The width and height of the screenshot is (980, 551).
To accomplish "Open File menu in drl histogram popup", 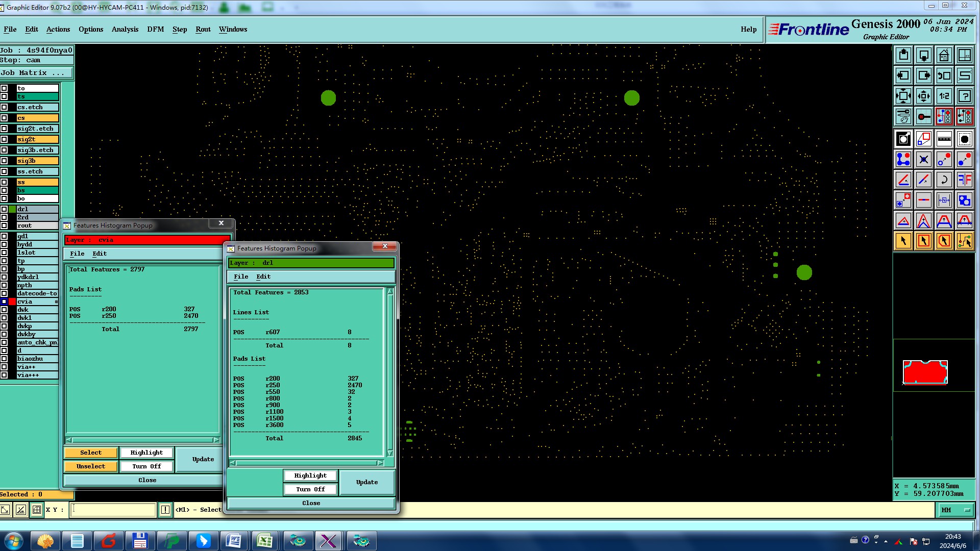I will click(x=241, y=277).
